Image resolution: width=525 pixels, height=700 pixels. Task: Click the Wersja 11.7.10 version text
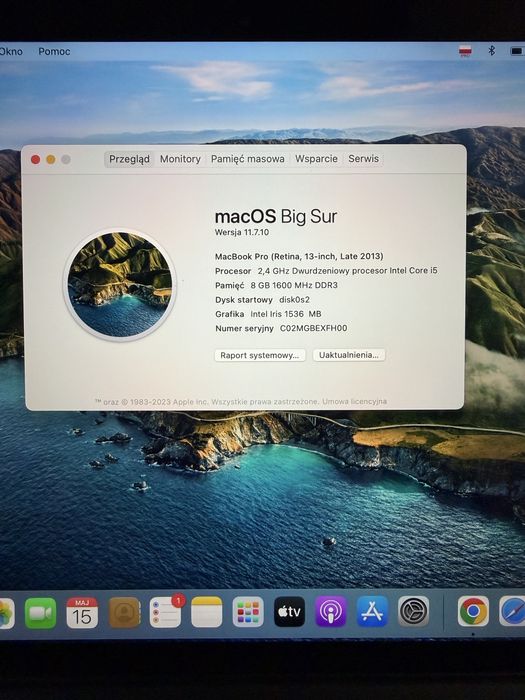[242, 232]
